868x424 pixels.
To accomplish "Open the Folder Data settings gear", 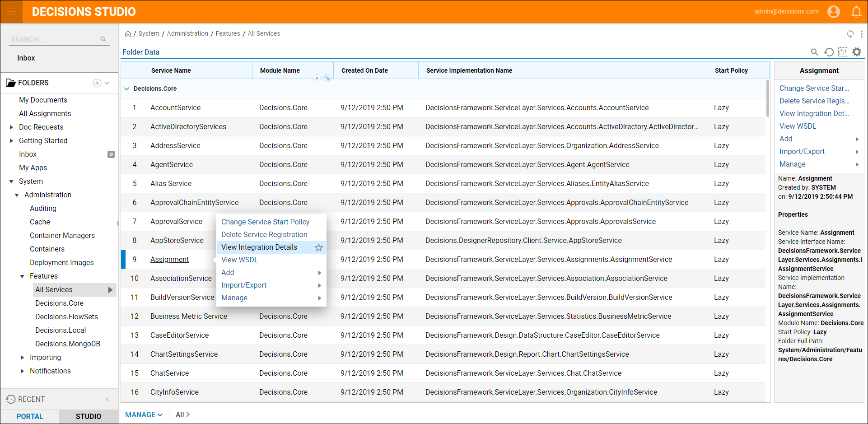I will tap(857, 52).
